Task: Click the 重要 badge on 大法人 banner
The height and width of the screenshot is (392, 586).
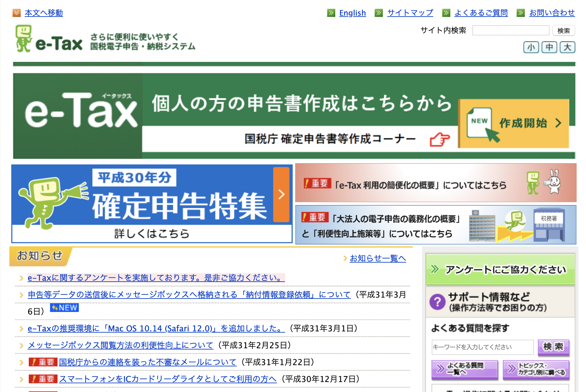Action: point(315,217)
